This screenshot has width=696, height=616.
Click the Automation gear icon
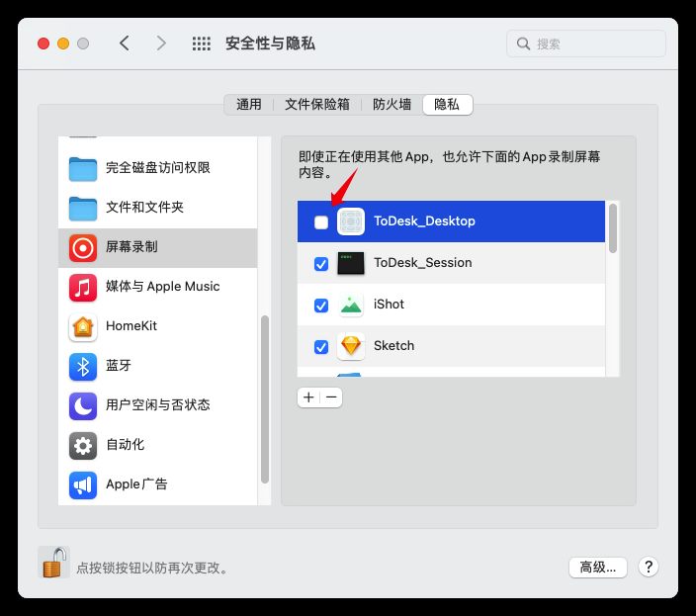pos(83,446)
